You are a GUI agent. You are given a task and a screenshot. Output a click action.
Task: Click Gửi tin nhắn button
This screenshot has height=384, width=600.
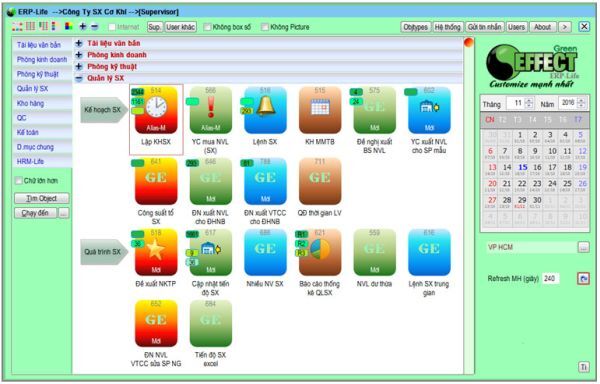[x=484, y=27]
